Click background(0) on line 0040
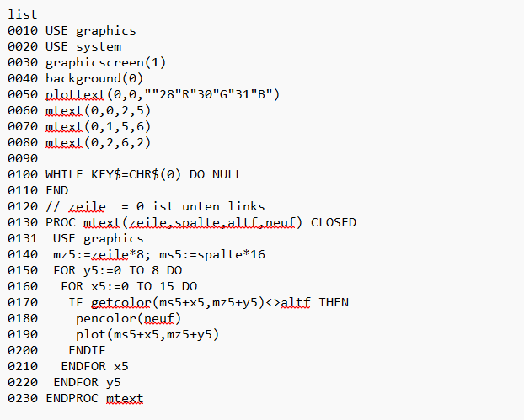Screen dimensions: 524x420 pyautogui.click(x=94, y=79)
